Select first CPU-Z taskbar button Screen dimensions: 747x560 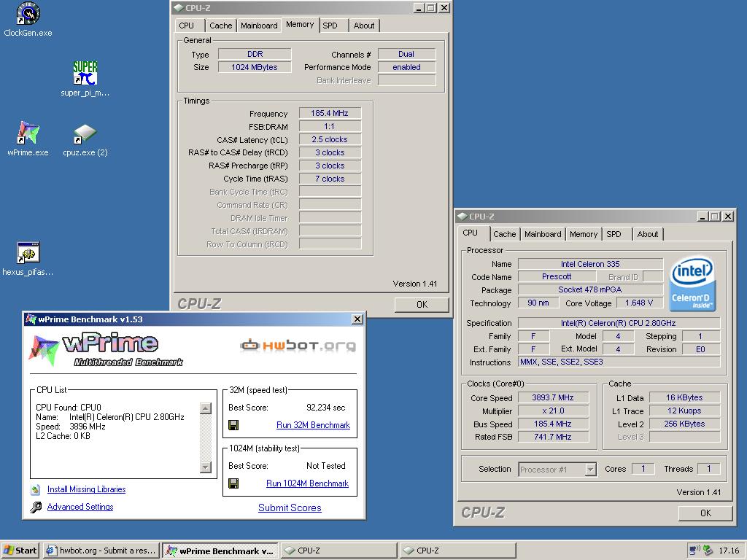(x=338, y=551)
